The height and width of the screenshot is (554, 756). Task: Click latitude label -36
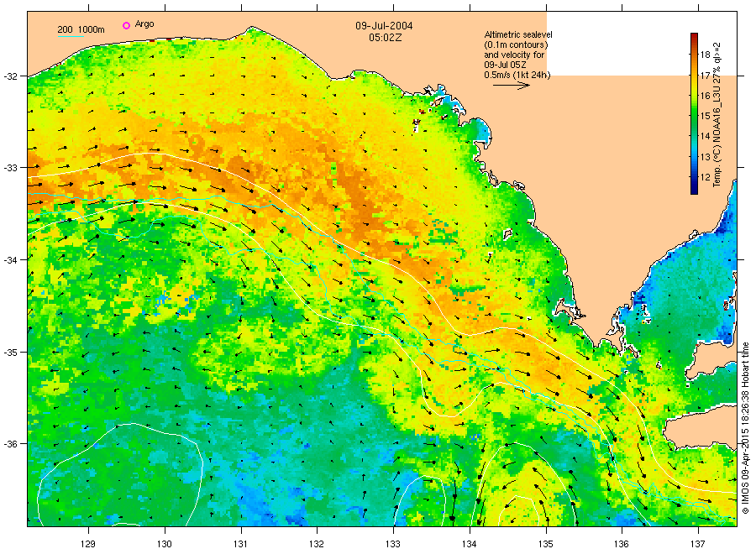(10, 444)
